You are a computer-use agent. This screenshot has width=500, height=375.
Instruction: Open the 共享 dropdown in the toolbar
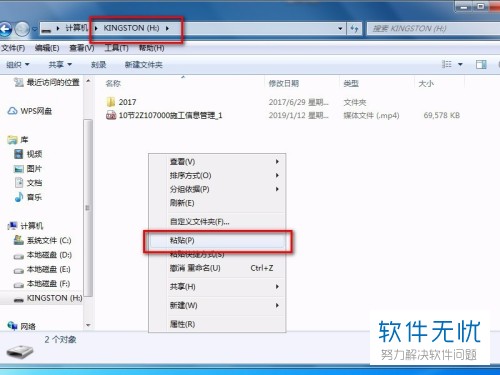click(x=60, y=65)
